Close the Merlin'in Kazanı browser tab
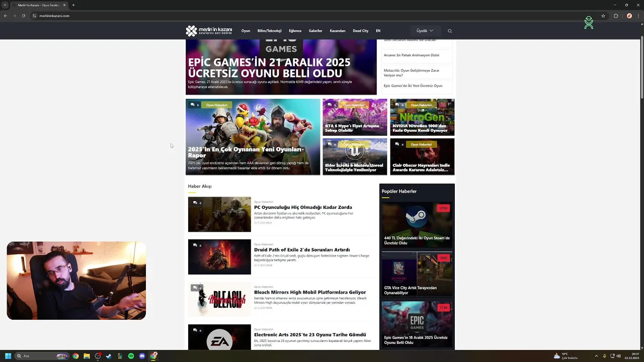This screenshot has width=644, height=362. click(x=64, y=5)
